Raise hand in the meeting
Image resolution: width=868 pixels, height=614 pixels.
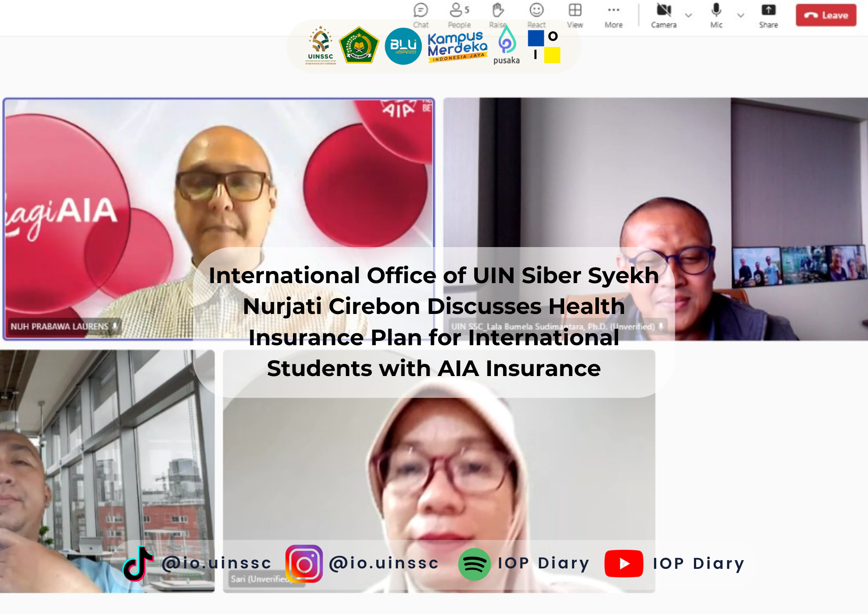click(498, 15)
